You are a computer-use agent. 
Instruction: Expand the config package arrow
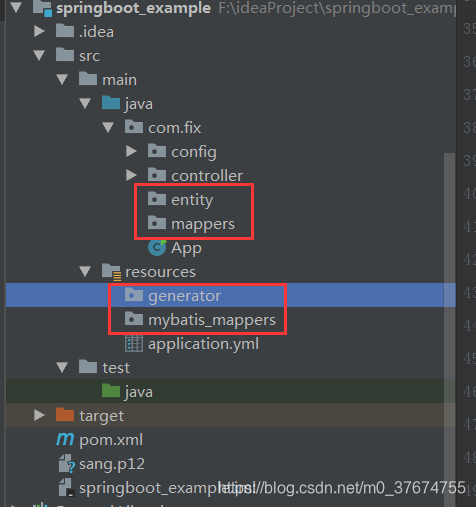[131, 151]
